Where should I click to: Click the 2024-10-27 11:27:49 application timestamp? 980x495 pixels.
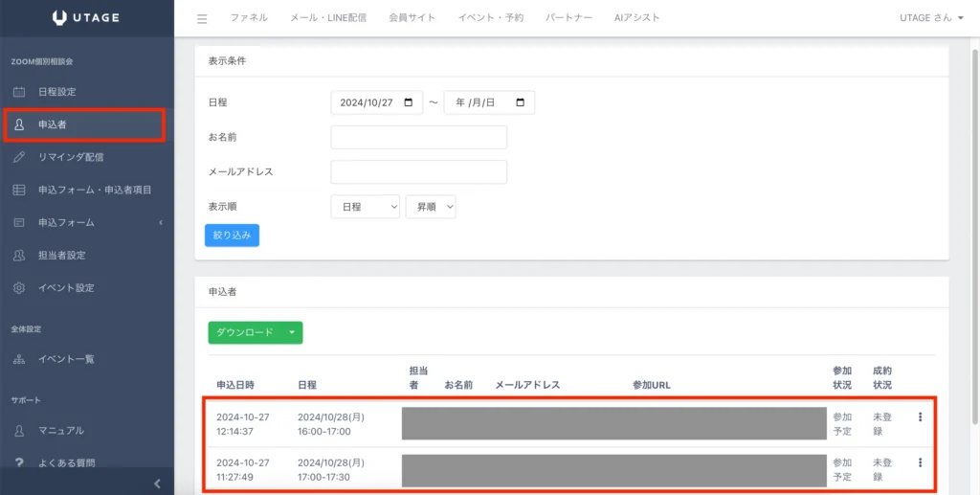tap(243, 469)
